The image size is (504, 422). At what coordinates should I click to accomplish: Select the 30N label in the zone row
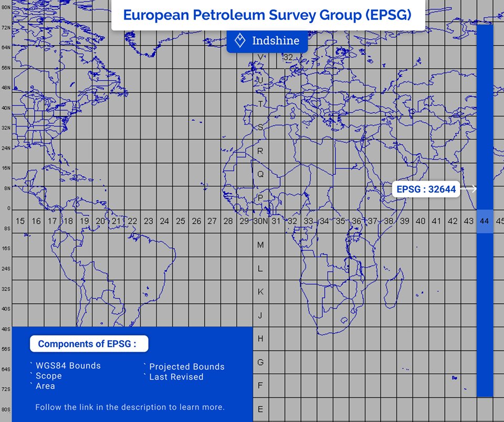pos(261,221)
